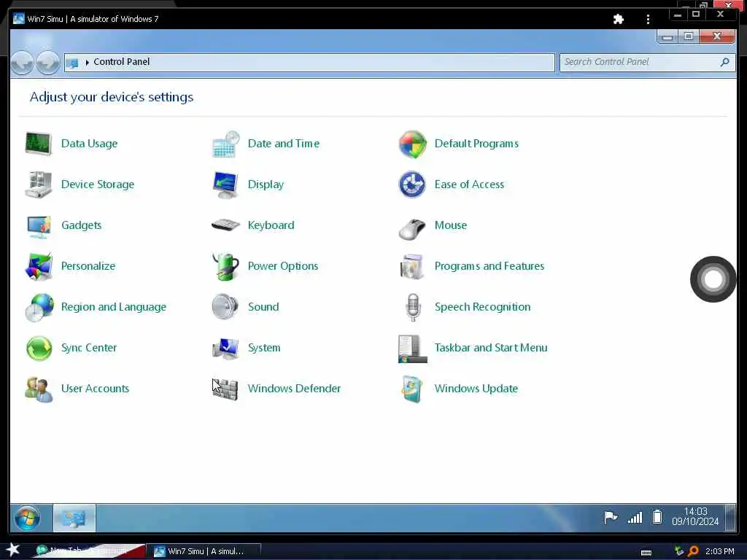Click the Control Panel taskbar button
The image size is (747, 560).
[74, 518]
